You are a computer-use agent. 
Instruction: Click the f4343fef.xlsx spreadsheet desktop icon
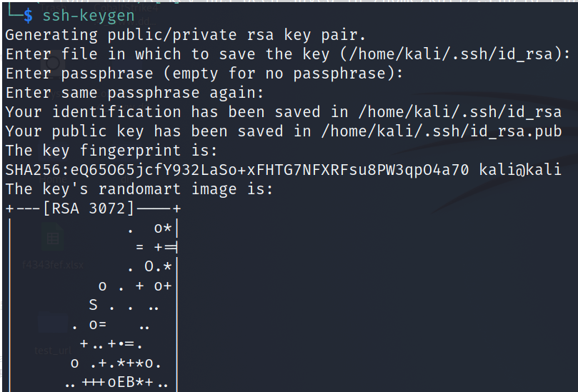pyautogui.click(x=52, y=238)
